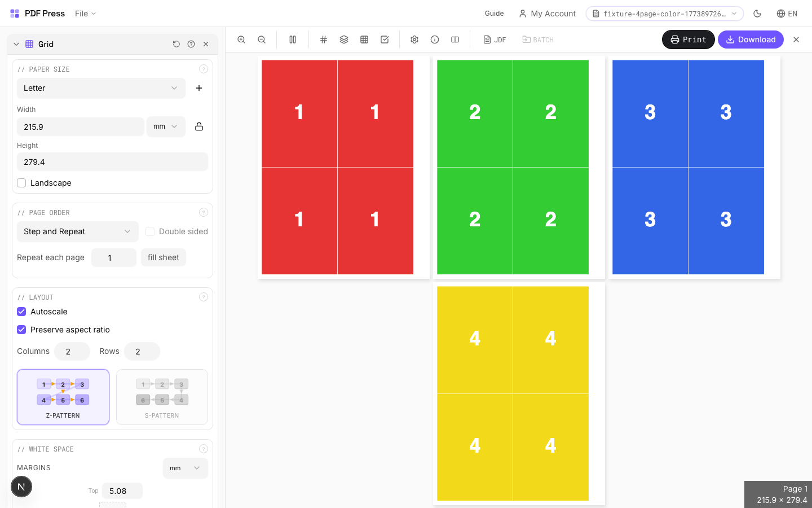Switch to dark mode via moon icon
The width and height of the screenshot is (812, 508).
pyautogui.click(x=757, y=14)
